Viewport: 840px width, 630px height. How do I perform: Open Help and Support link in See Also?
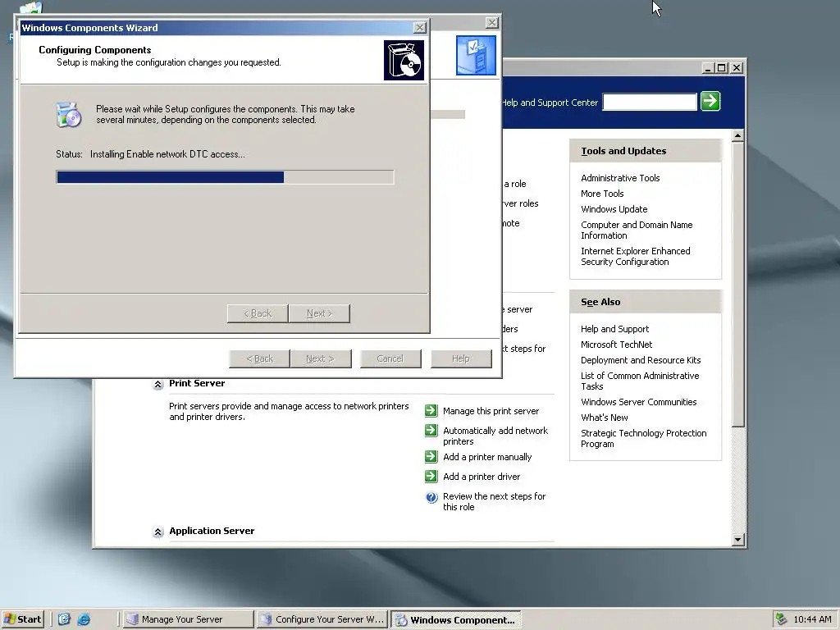(614, 329)
